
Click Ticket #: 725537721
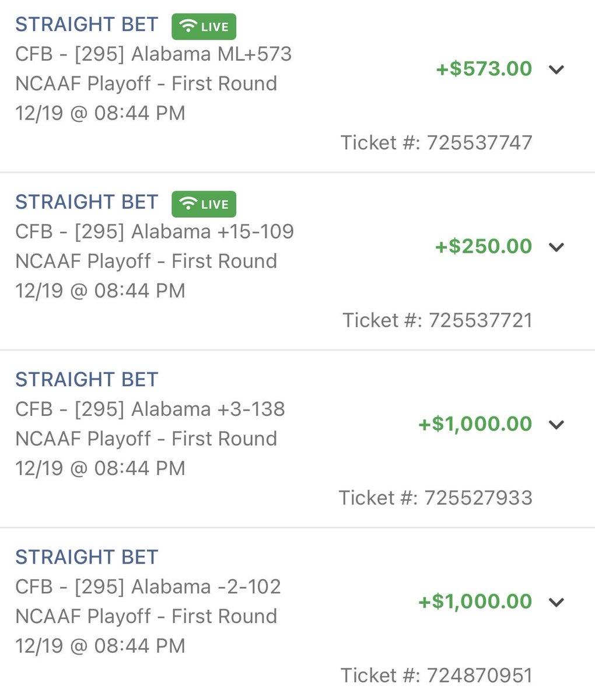(437, 320)
